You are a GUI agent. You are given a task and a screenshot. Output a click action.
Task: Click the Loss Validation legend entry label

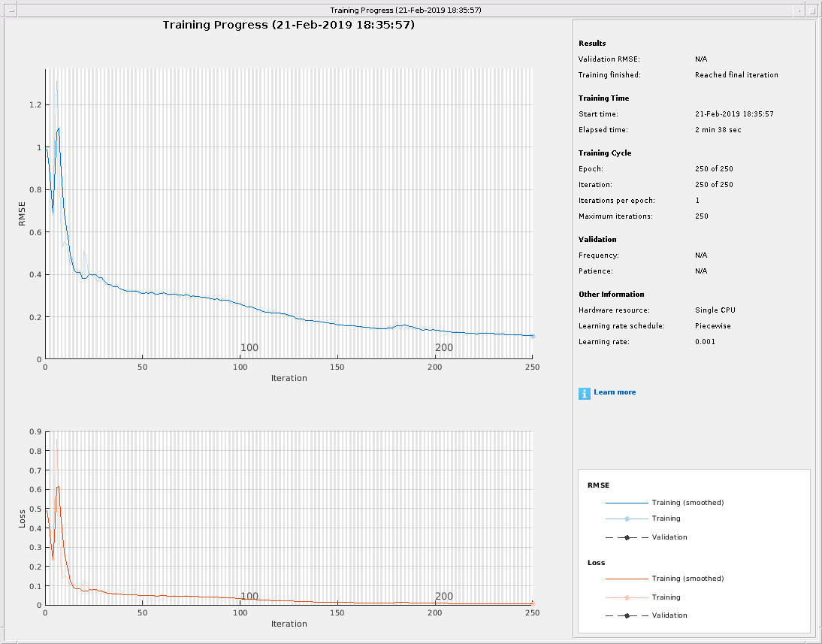pyautogui.click(x=669, y=615)
